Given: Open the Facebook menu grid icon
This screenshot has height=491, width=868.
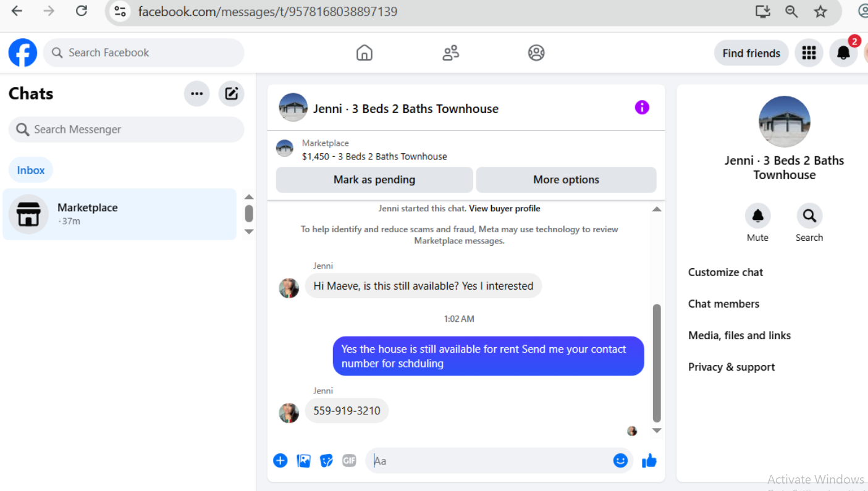Looking at the screenshot, I should 809,53.
